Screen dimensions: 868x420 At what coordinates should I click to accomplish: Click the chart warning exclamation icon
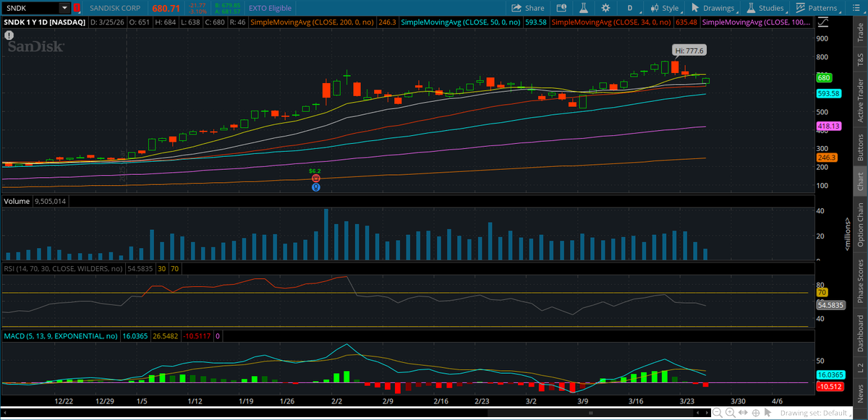(x=9, y=34)
